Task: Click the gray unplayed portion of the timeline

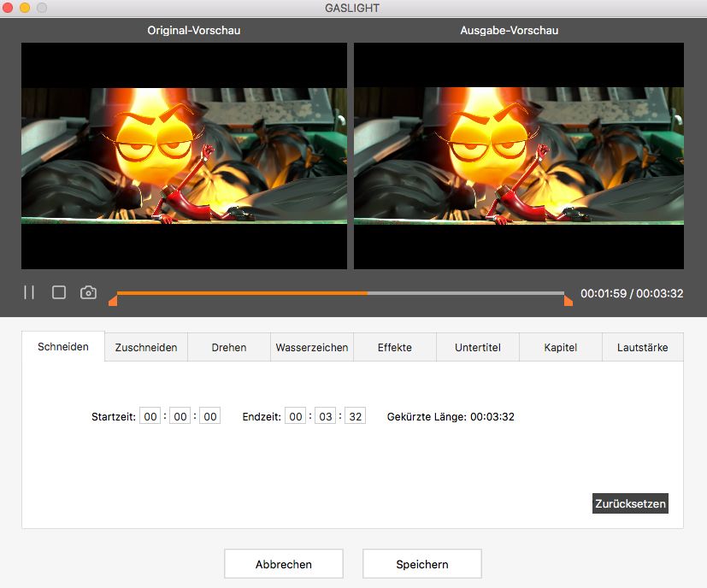Action: 466,293
